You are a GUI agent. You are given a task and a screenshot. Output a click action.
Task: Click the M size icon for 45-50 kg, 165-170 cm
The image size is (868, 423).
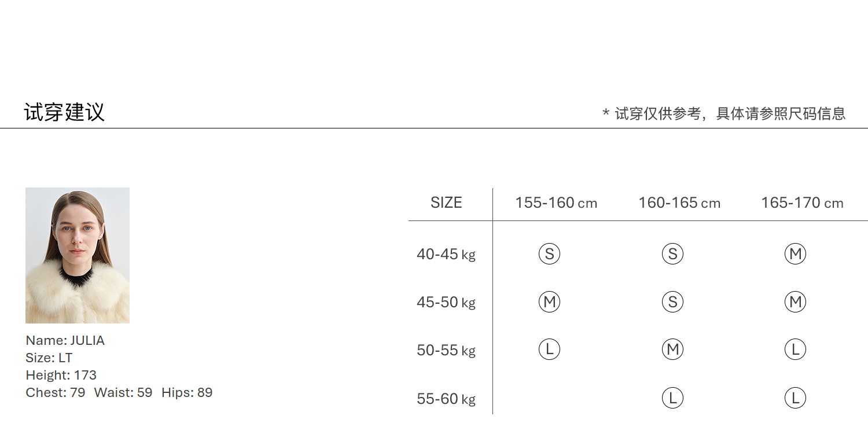(x=795, y=301)
